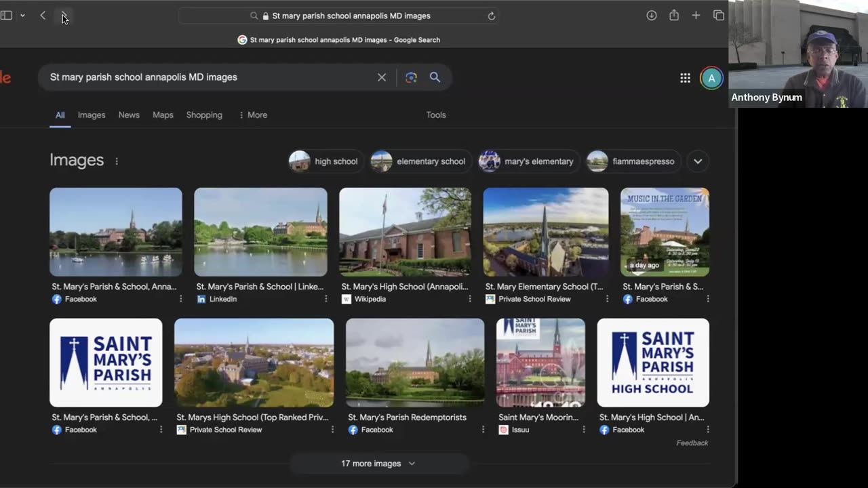868x488 pixels.
Task: Open options for Parish Redemptorists result
Action: (483, 430)
